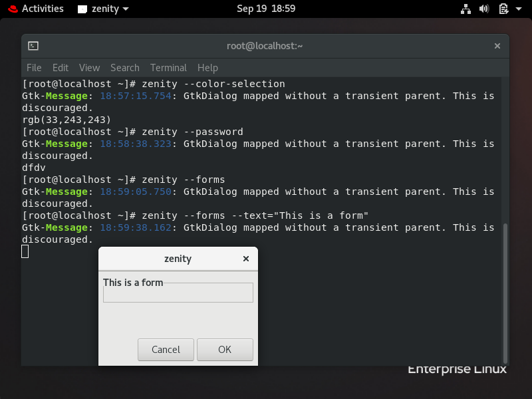Click the volume speaker icon in top bar
The width and height of the screenshot is (532, 399).
coord(483,9)
